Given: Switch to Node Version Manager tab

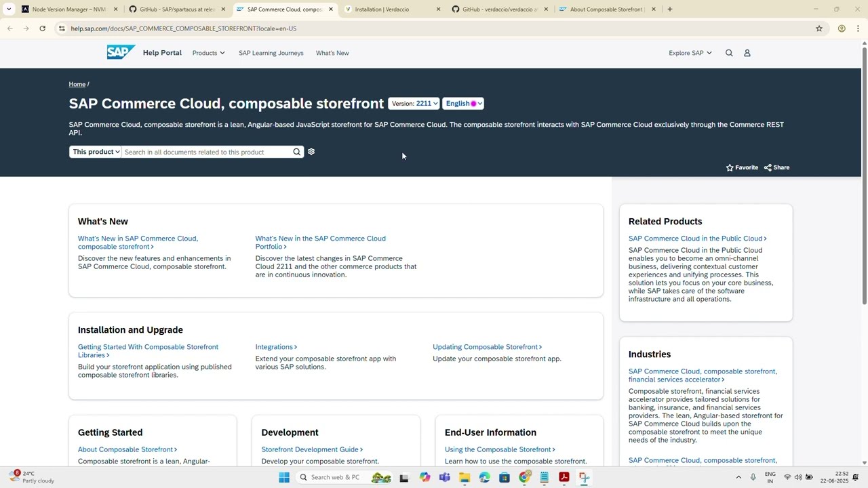Looking at the screenshot, I should click(69, 9).
